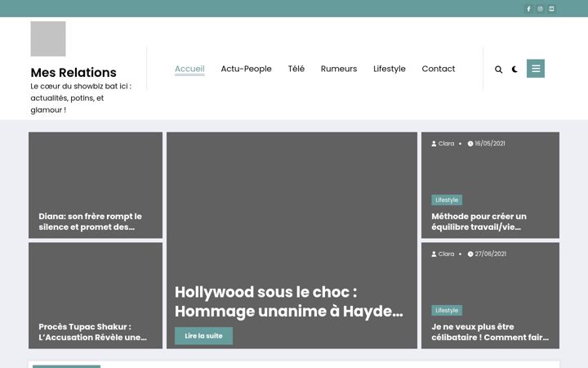
Task: Click the date 16/05/2021
Action: click(487, 143)
